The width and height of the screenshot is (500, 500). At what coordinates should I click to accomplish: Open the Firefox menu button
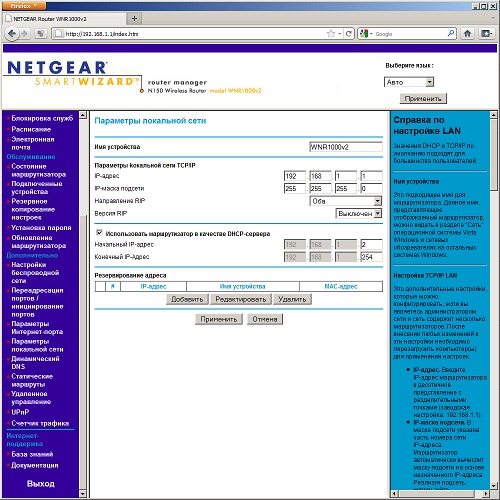[24, 6]
